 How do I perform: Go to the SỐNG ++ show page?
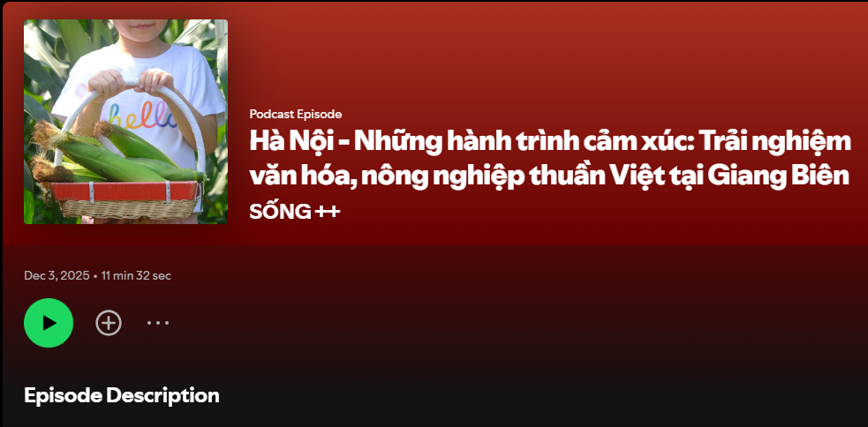(295, 211)
